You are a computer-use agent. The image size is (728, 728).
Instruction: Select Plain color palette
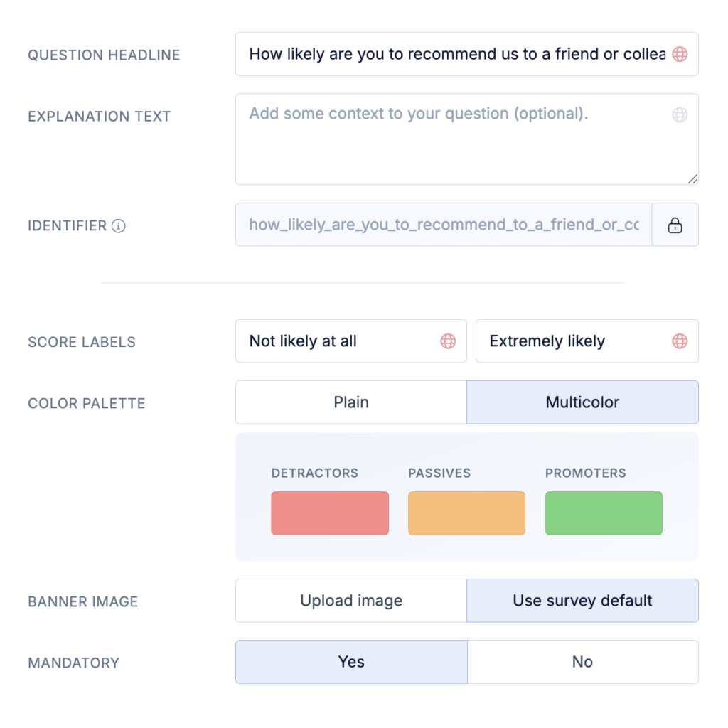(x=351, y=402)
